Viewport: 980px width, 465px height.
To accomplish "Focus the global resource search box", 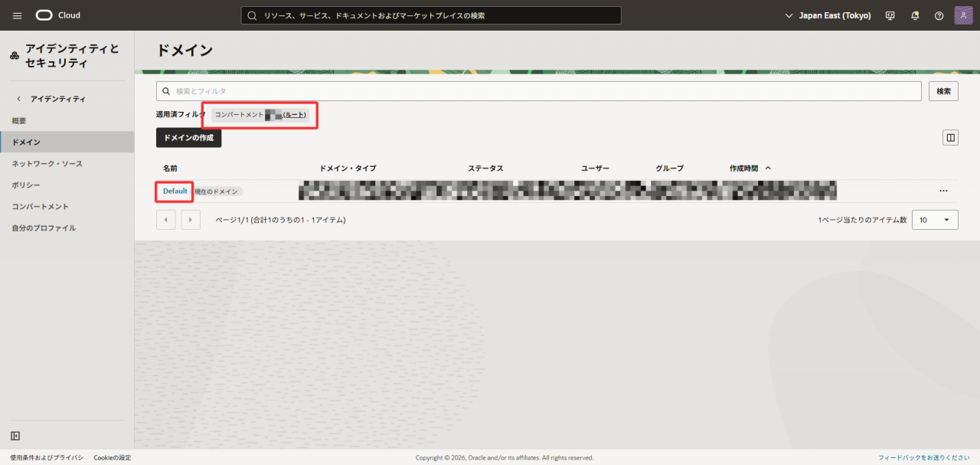I will point(431,15).
